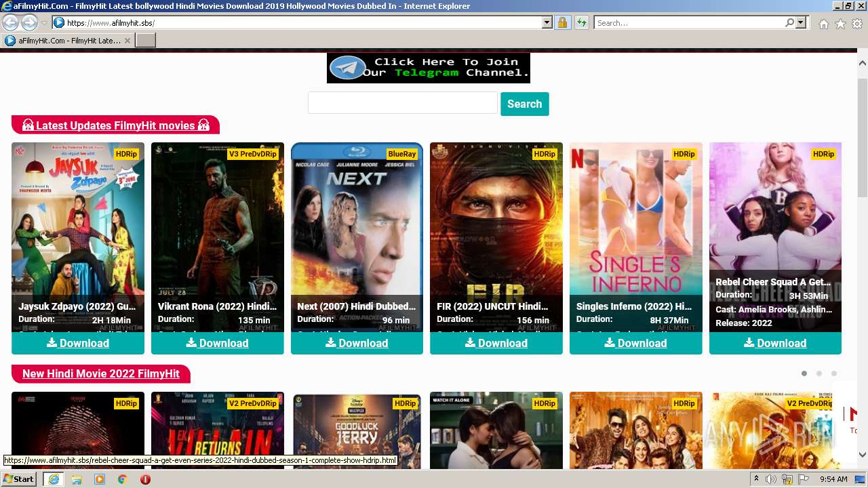This screenshot has width=868, height=488.
Task: Click the Refresh page icon
Action: 581,23
